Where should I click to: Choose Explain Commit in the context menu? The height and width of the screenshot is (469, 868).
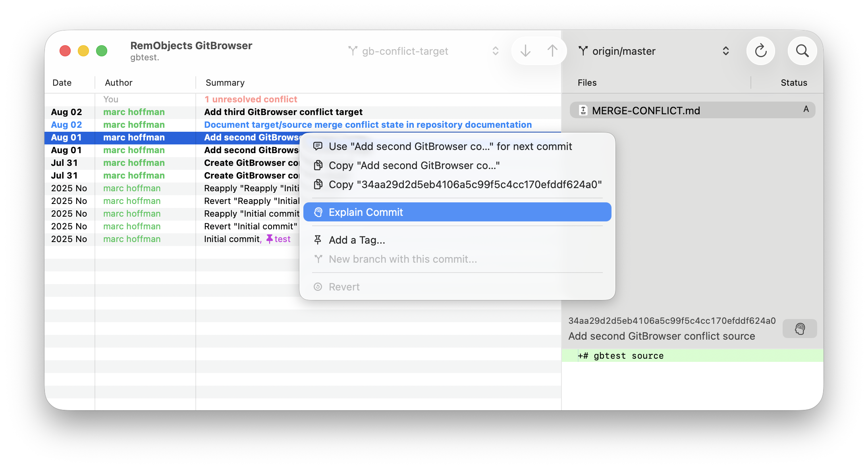click(x=457, y=212)
